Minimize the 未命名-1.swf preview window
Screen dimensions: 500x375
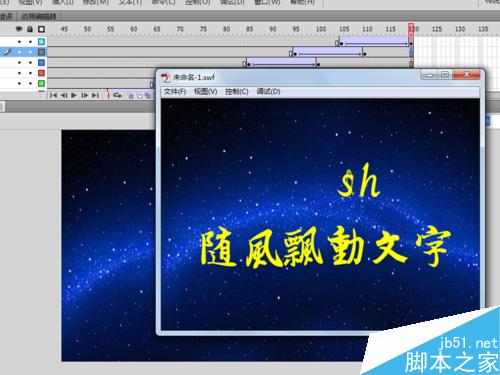coord(430,75)
